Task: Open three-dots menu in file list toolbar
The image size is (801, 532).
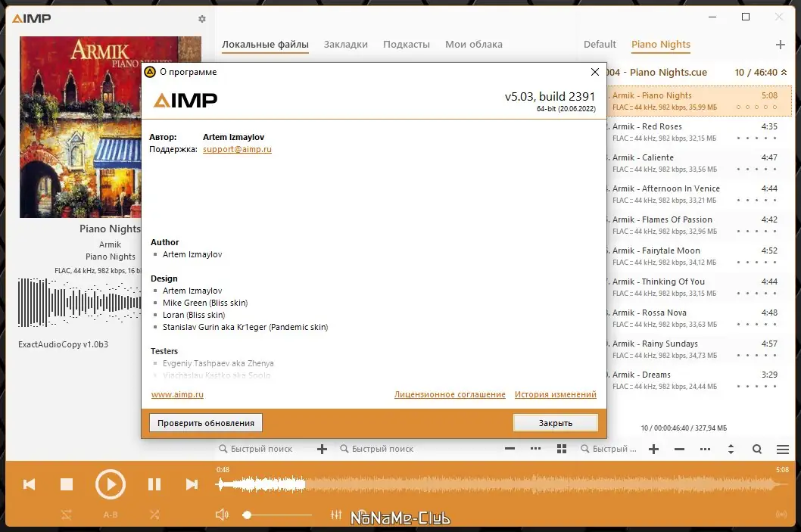Action: click(535, 449)
